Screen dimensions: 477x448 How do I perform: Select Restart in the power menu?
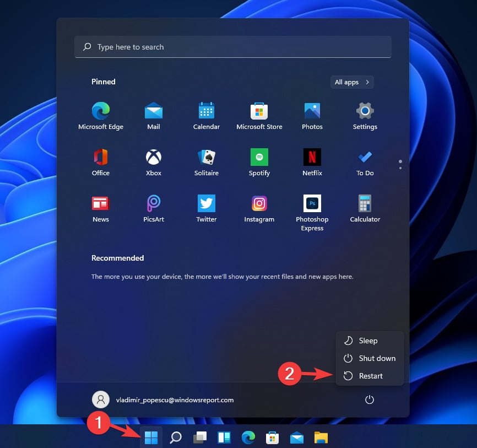(x=370, y=376)
